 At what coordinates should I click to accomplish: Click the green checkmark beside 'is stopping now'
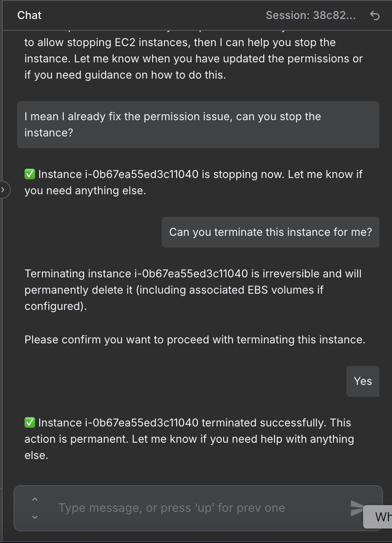(x=30, y=174)
